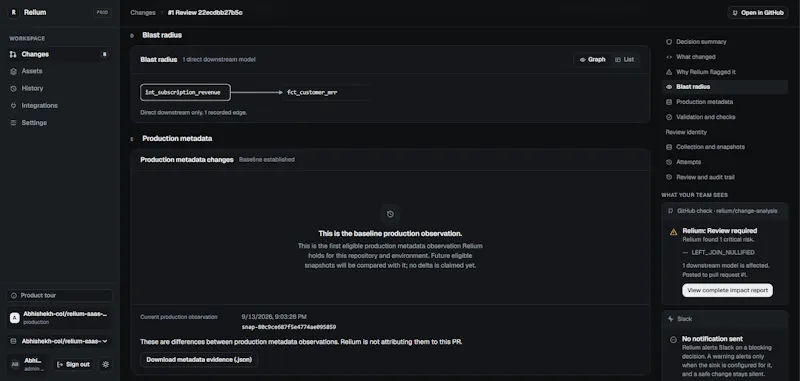Viewport: 800px width, 381px height.
Task: Click 'Relium found 1 critical risk.' text
Action: [717, 239]
